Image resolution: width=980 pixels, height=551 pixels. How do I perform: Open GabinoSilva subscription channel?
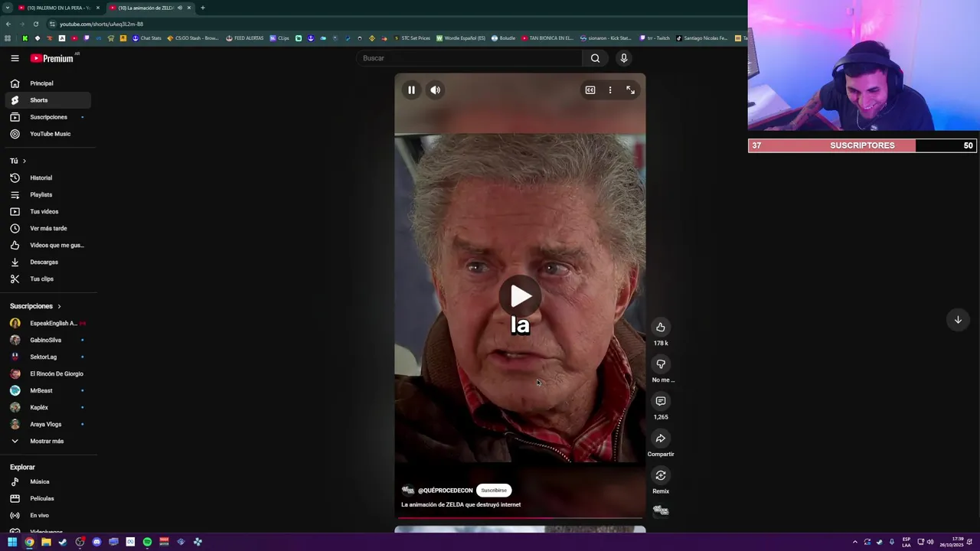48,341
